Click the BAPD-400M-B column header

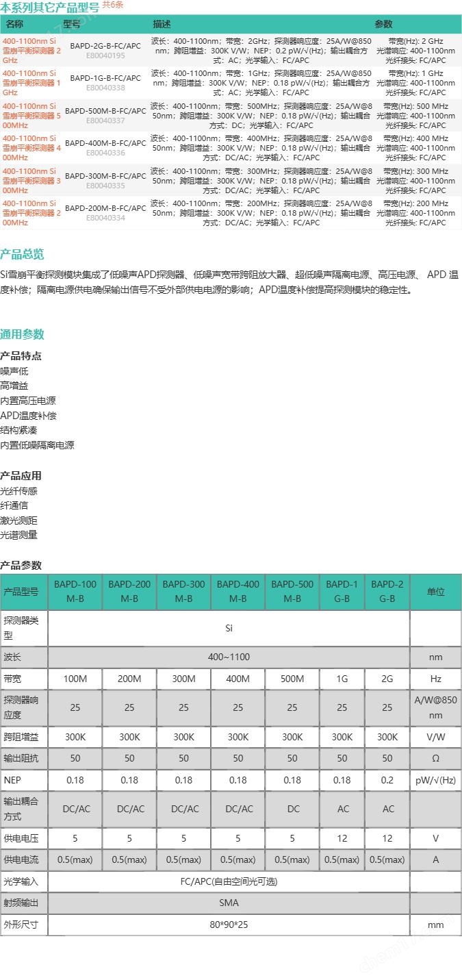[x=238, y=592]
